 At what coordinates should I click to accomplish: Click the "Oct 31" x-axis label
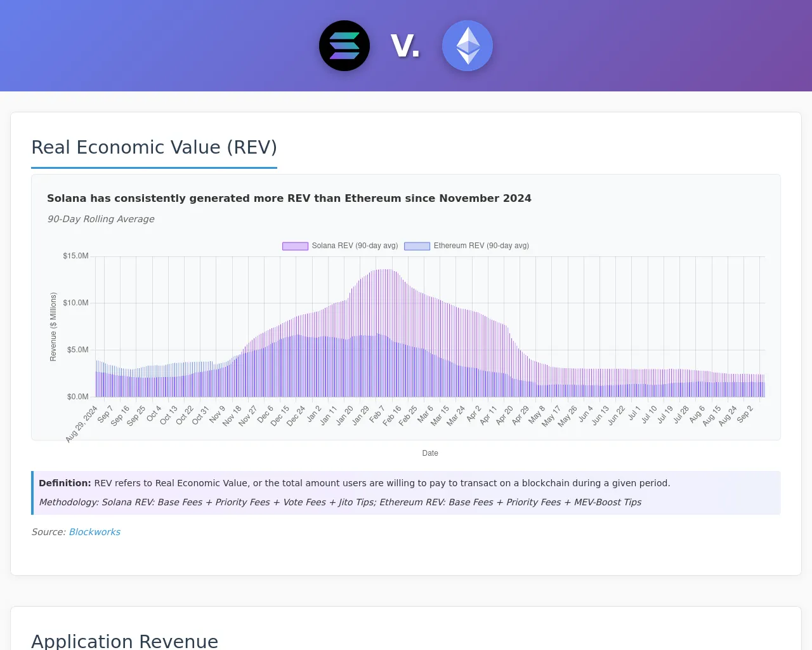tap(200, 415)
